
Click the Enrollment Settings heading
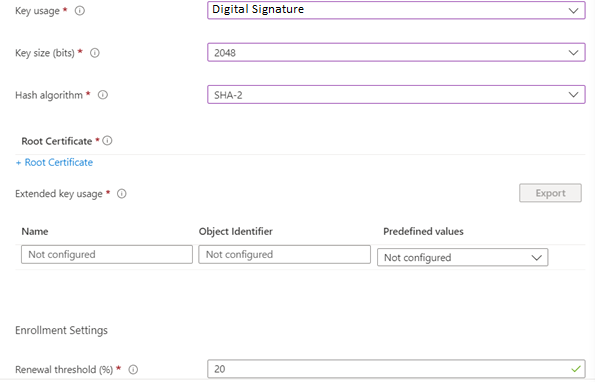coord(61,330)
